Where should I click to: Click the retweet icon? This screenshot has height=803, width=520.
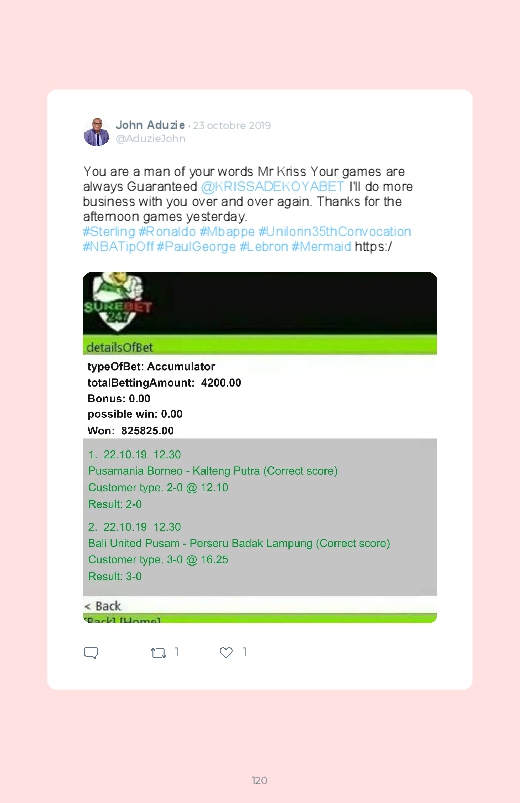(158, 652)
